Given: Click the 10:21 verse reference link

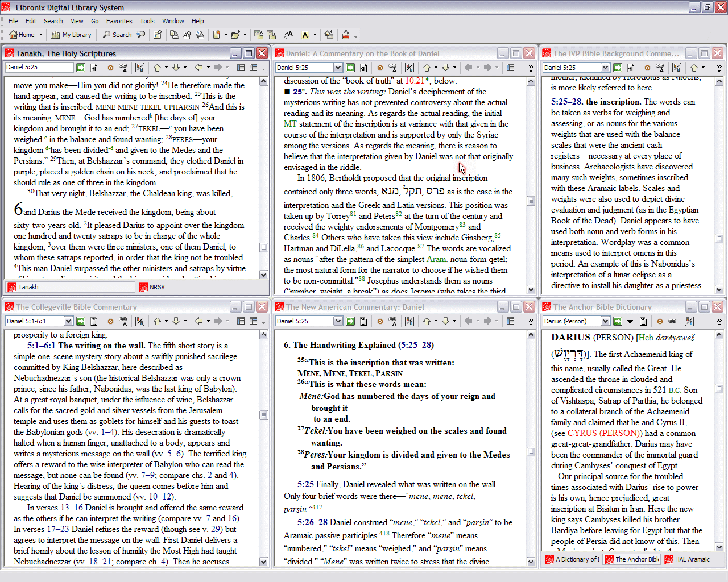Looking at the screenshot, I should [415, 81].
